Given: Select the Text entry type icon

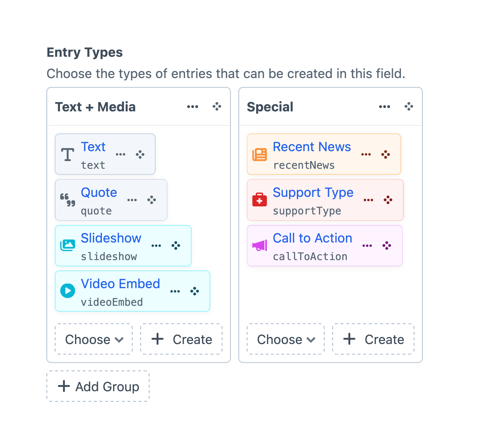Looking at the screenshot, I should [x=68, y=154].
